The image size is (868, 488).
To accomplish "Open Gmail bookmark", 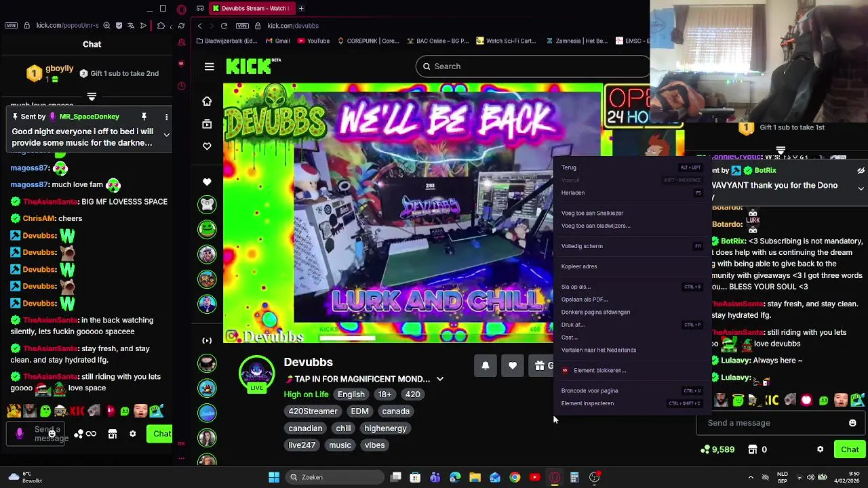I will 277,41.
